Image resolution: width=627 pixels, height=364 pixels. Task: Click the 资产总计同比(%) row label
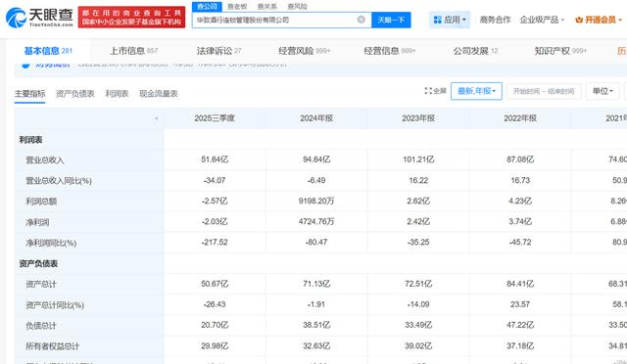(55, 305)
